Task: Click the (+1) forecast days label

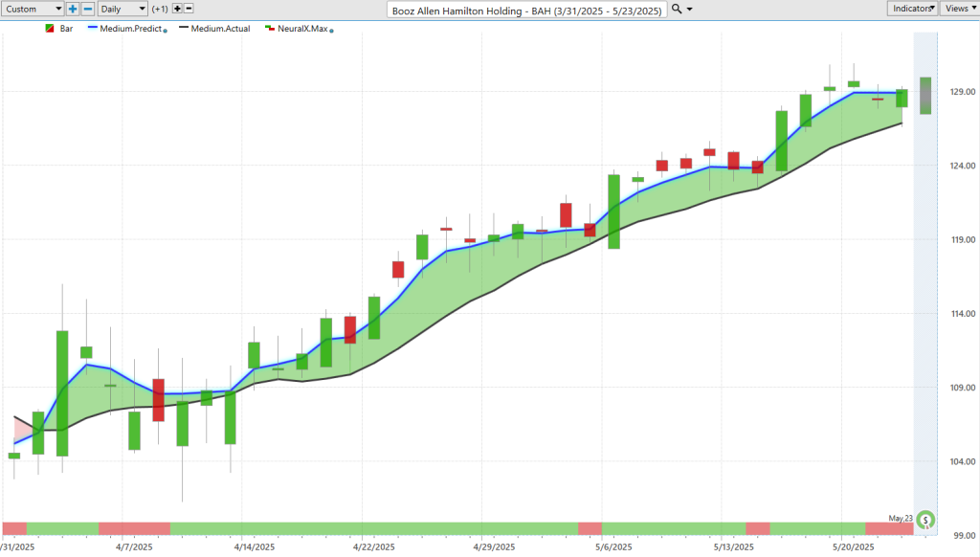Action: coord(160,9)
